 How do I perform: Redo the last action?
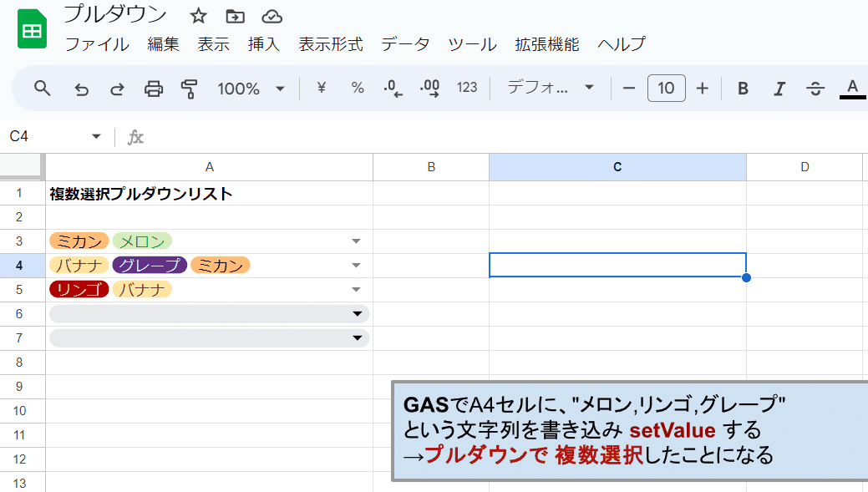(x=117, y=89)
